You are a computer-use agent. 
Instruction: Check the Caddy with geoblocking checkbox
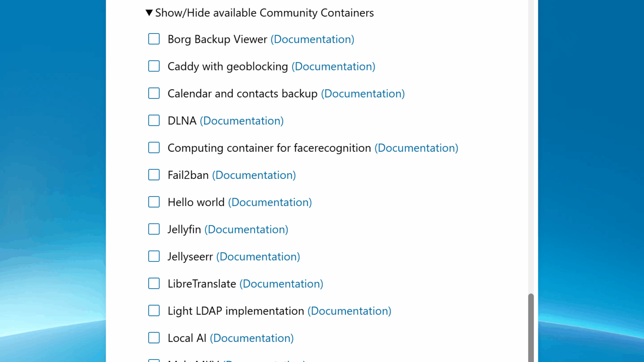pyautogui.click(x=154, y=66)
